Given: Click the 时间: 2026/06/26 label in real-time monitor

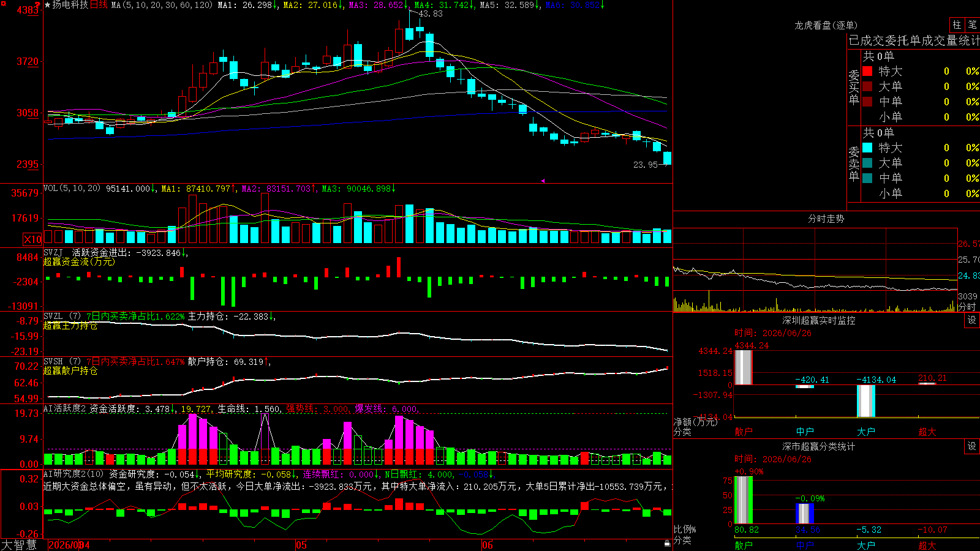Looking at the screenshot, I should coord(773,333).
